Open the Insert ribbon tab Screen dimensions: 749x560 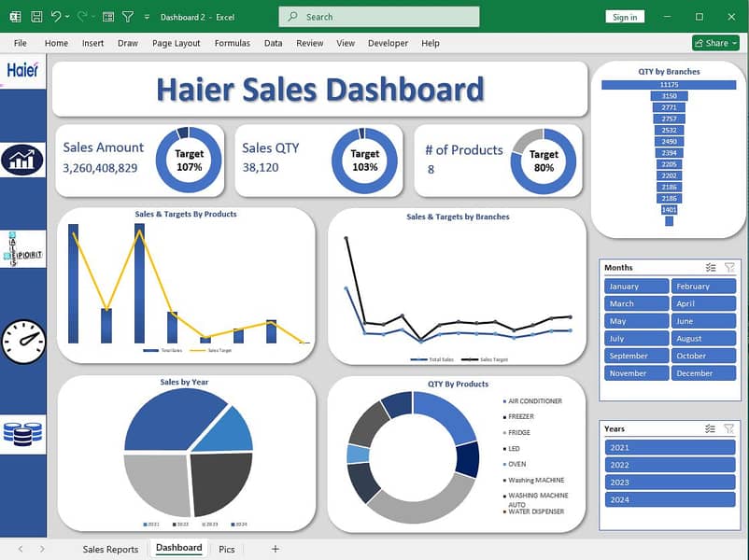[x=92, y=43]
